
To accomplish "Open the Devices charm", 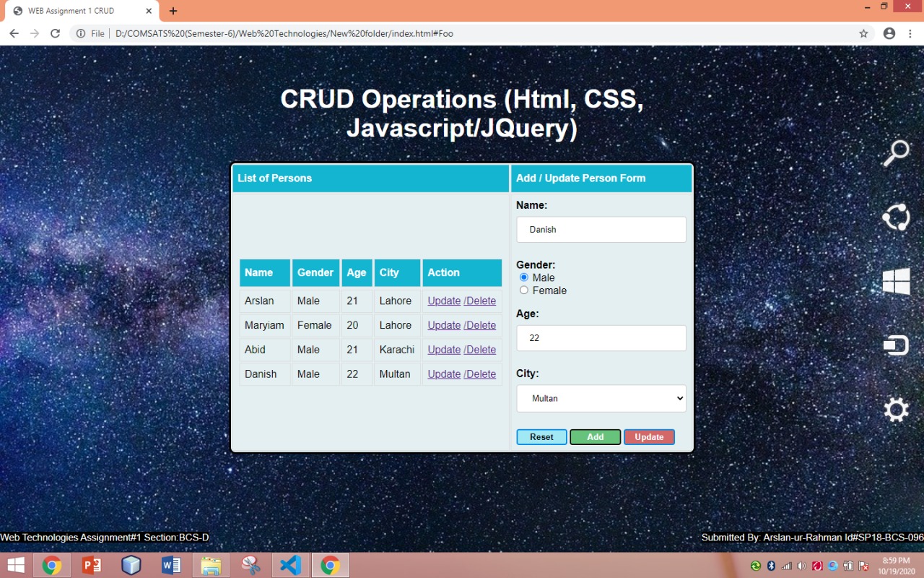I will (896, 345).
